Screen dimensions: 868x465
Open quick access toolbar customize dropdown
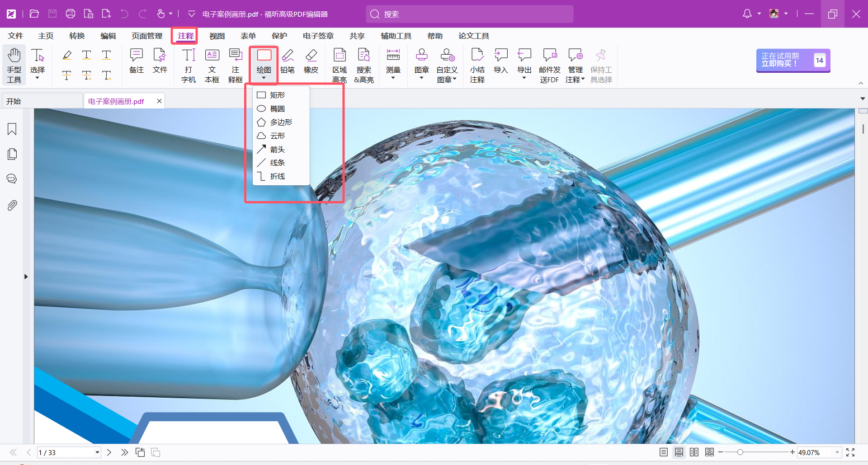click(x=192, y=14)
